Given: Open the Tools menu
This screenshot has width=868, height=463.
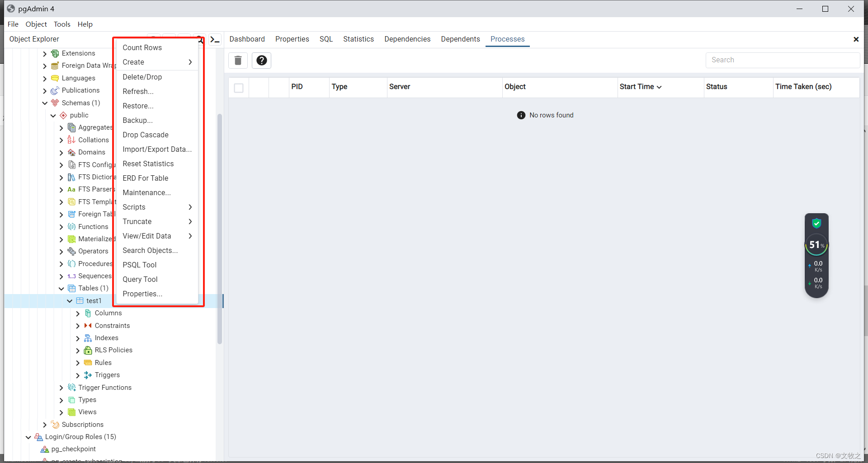Looking at the screenshot, I should coord(61,24).
